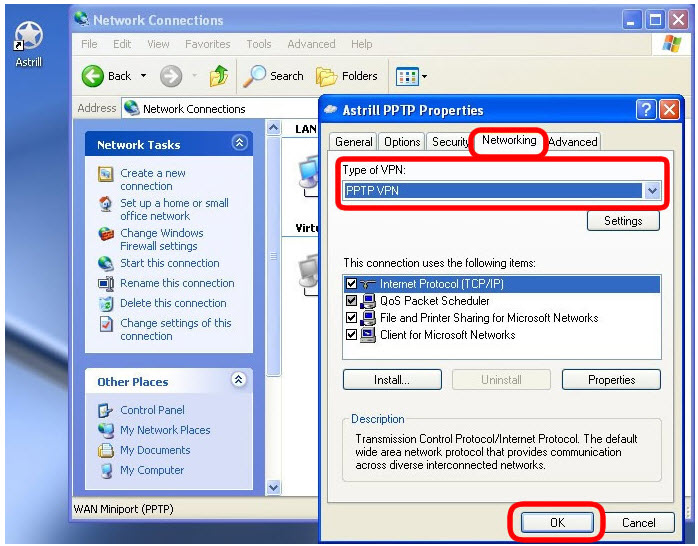Open the Help menu
The height and width of the screenshot is (546, 698).
coord(361,44)
